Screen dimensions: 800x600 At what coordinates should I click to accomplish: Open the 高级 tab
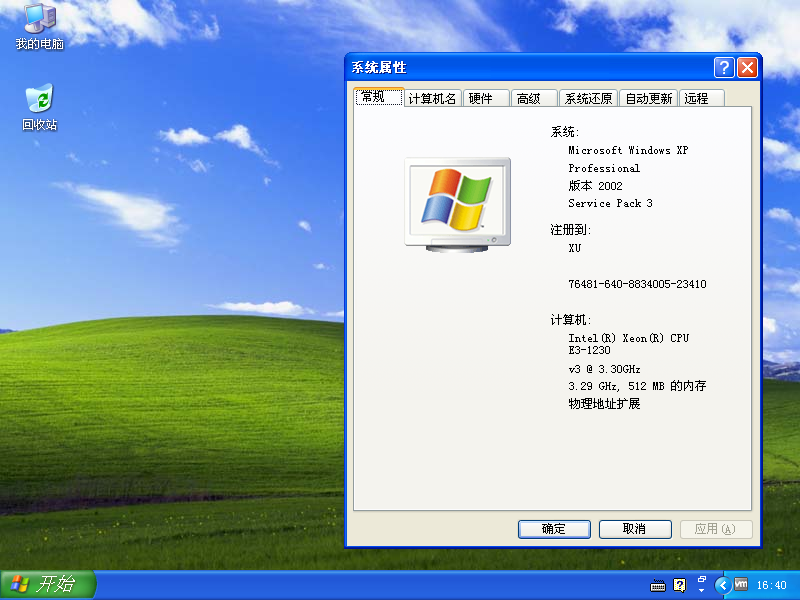pos(534,98)
